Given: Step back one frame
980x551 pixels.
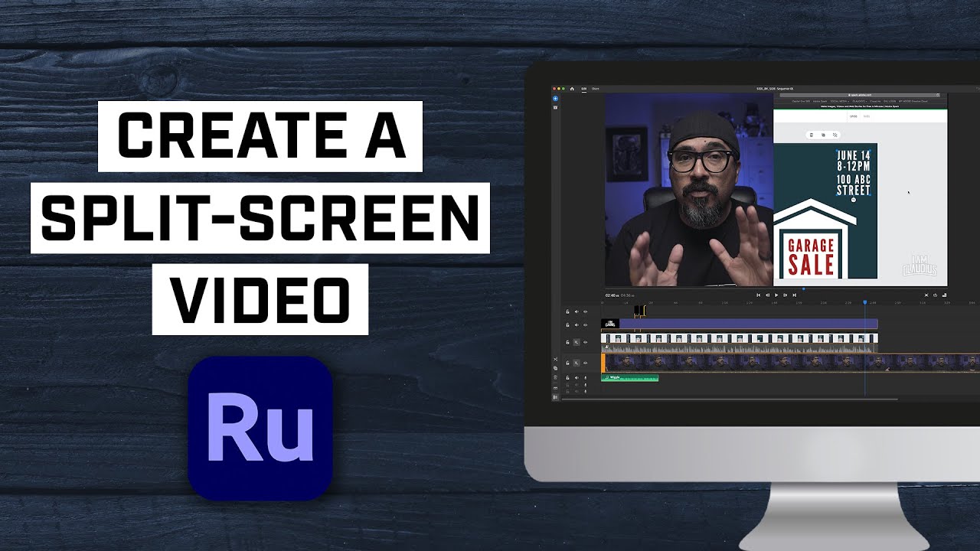Looking at the screenshot, I should pyautogui.click(x=767, y=295).
